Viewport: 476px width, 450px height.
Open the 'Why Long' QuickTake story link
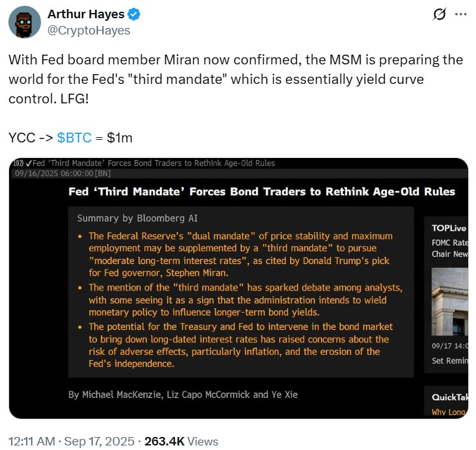point(449,412)
